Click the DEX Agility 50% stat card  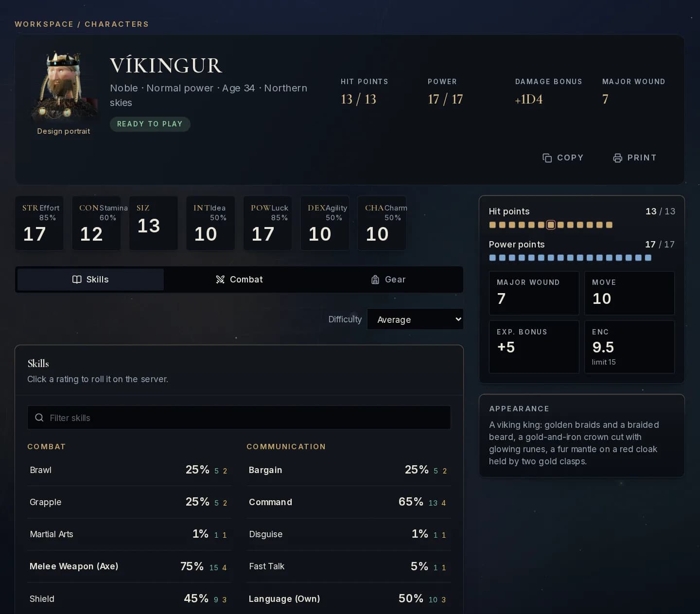coord(325,223)
